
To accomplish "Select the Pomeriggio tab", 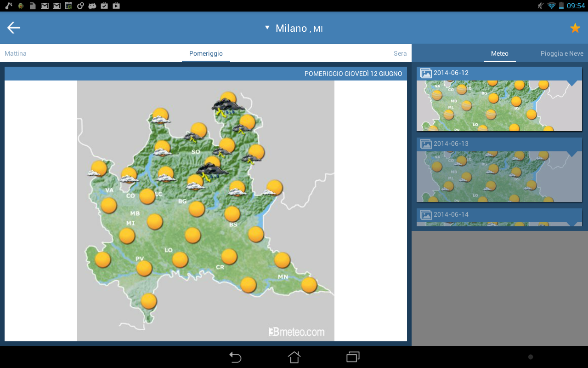I will tap(206, 53).
